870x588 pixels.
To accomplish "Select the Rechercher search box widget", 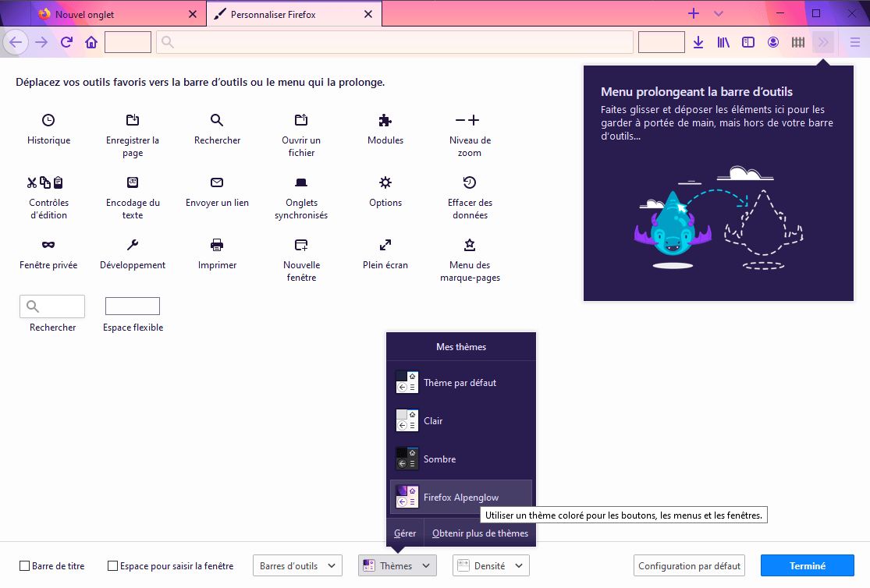I will pos(52,306).
